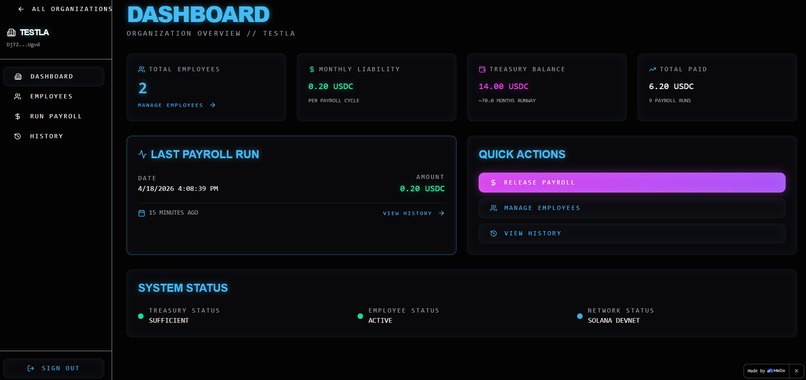Click the 14.00 USDC treasury balance

[x=503, y=86]
